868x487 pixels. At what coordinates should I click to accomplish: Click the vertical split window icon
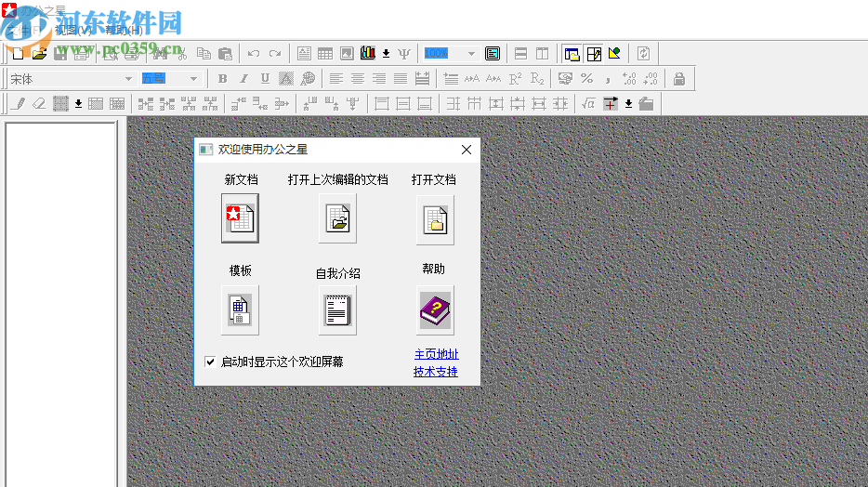pos(543,54)
